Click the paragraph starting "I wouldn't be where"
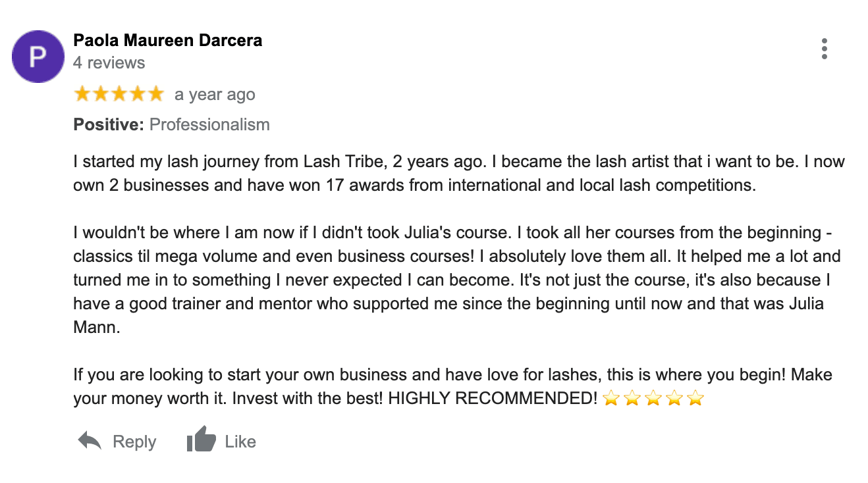 click(448, 280)
